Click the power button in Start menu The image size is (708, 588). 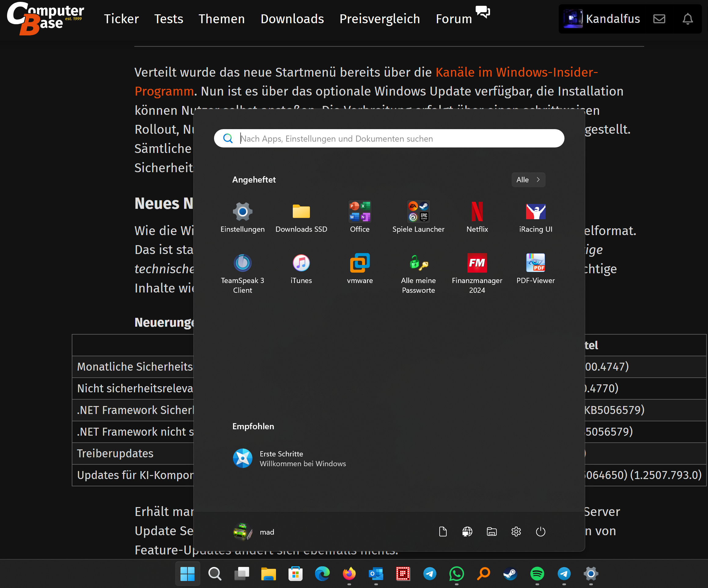(540, 532)
